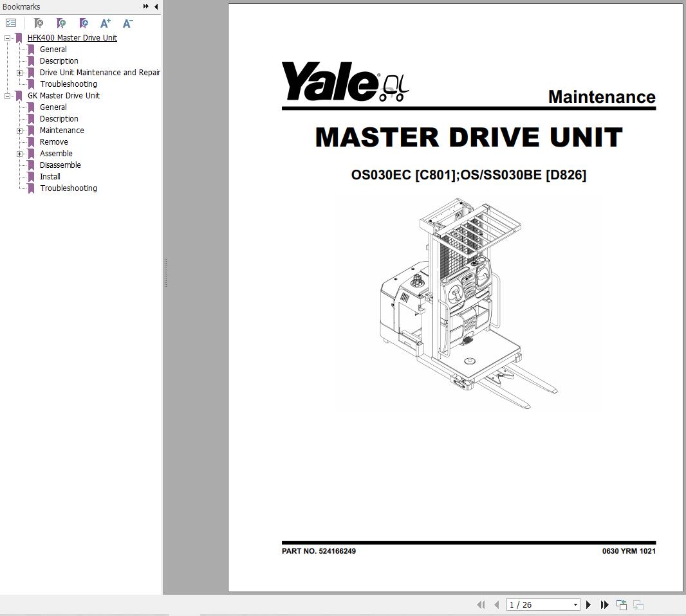Open HFK400 Master Drive Unit bookmark
Viewport: 686px width, 616px height.
pyautogui.click(x=72, y=37)
